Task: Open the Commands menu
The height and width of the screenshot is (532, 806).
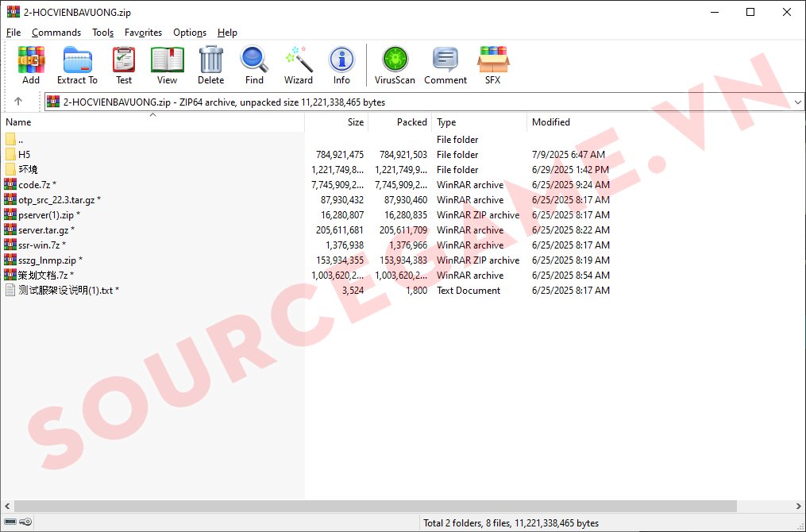Action: click(56, 33)
